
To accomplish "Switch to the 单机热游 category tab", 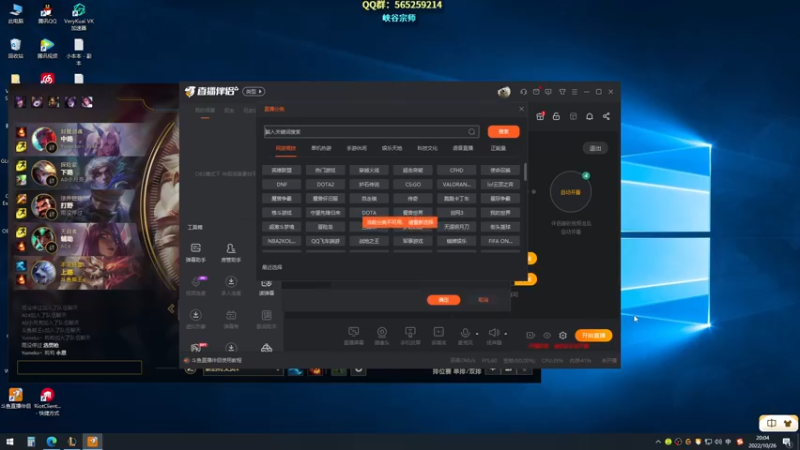I will [x=321, y=148].
